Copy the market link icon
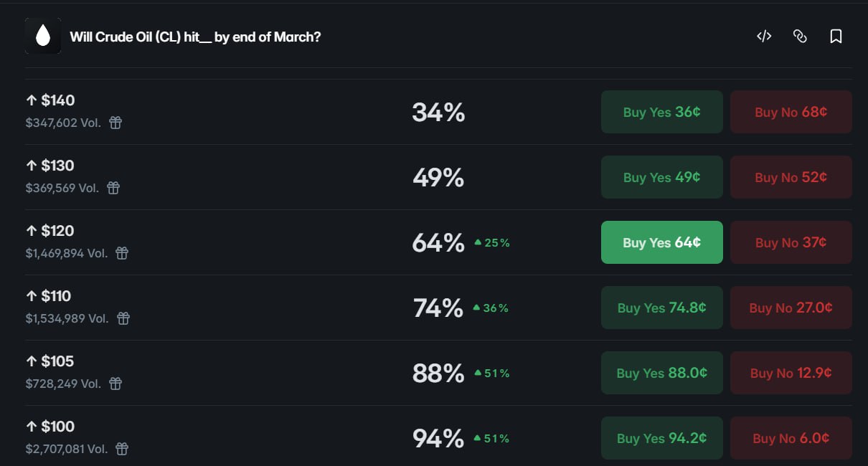The image size is (868, 466). 800,37
